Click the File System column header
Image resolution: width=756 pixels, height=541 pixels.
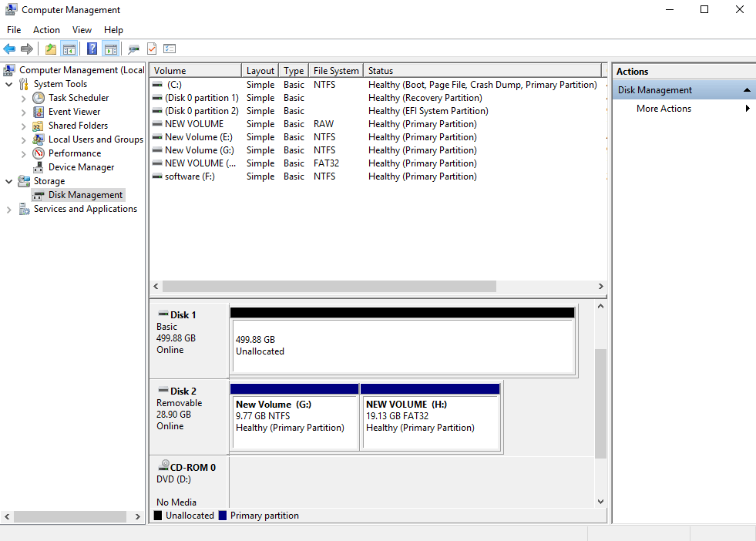pyautogui.click(x=335, y=71)
